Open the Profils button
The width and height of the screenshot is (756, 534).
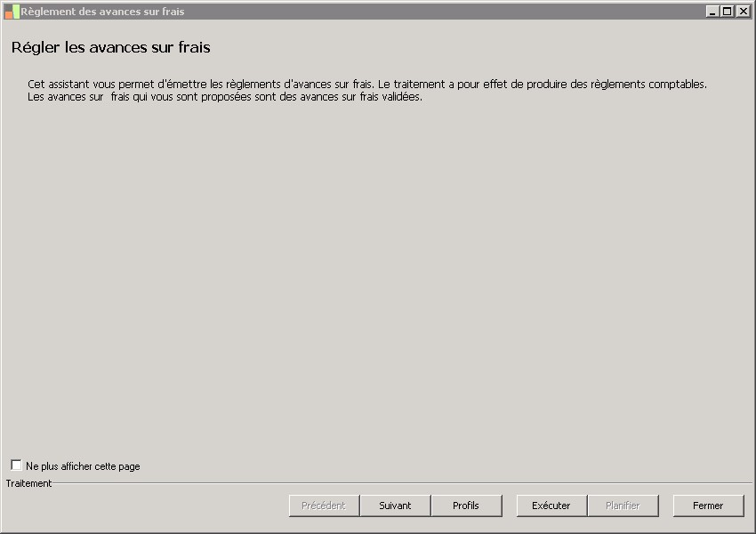point(466,506)
